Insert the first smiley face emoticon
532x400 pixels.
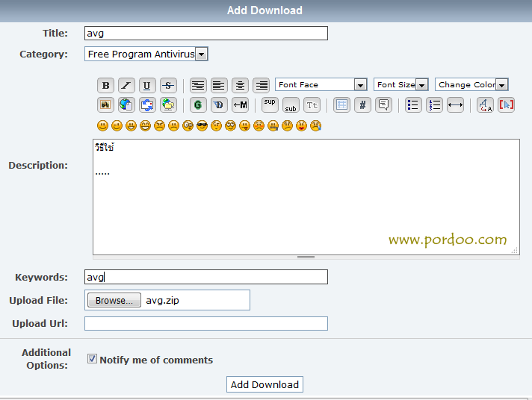click(x=102, y=126)
